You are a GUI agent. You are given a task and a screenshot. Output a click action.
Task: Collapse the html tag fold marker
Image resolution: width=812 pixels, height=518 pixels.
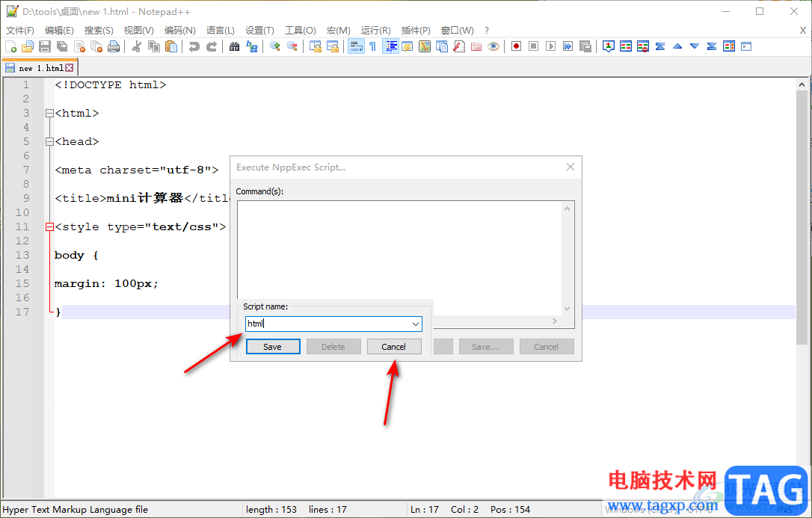(49, 113)
